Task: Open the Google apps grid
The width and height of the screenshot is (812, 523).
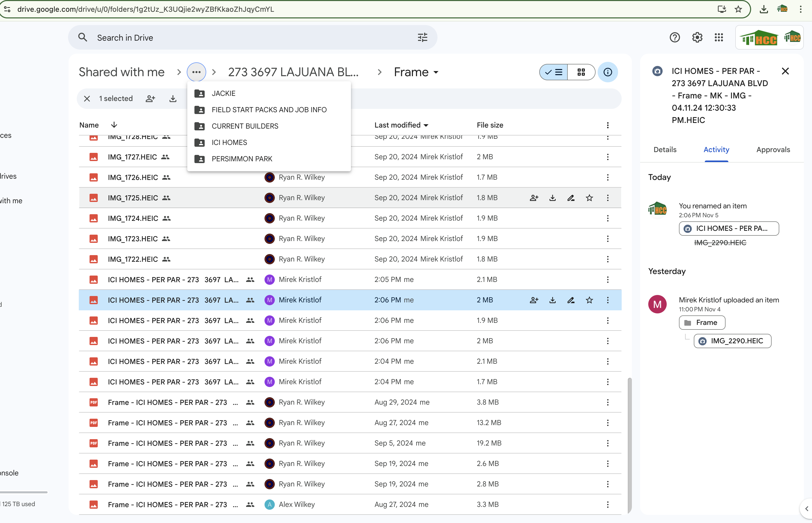Action: 719,37
